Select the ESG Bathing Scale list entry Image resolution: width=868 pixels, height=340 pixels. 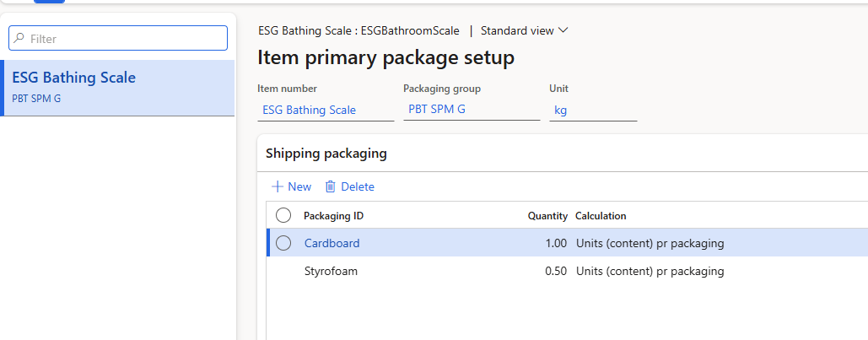[x=117, y=88]
